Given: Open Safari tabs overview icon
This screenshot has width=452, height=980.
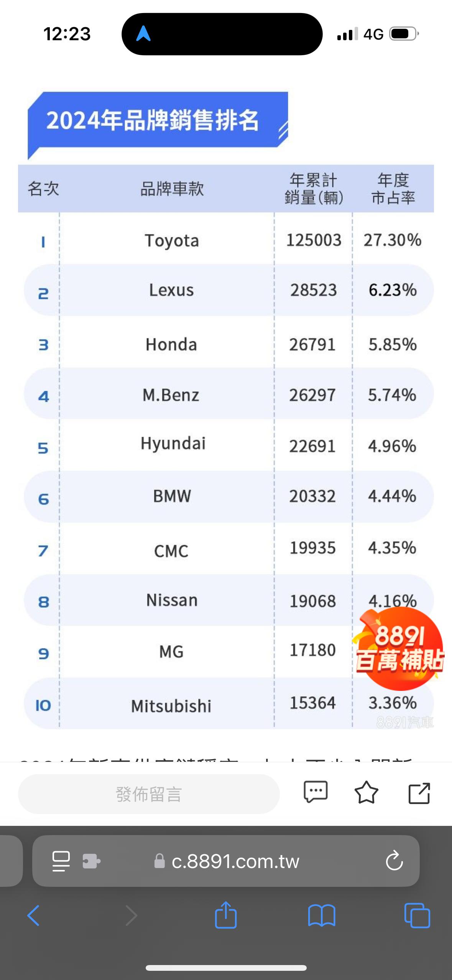Looking at the screenshot, I should click(417, 916).
